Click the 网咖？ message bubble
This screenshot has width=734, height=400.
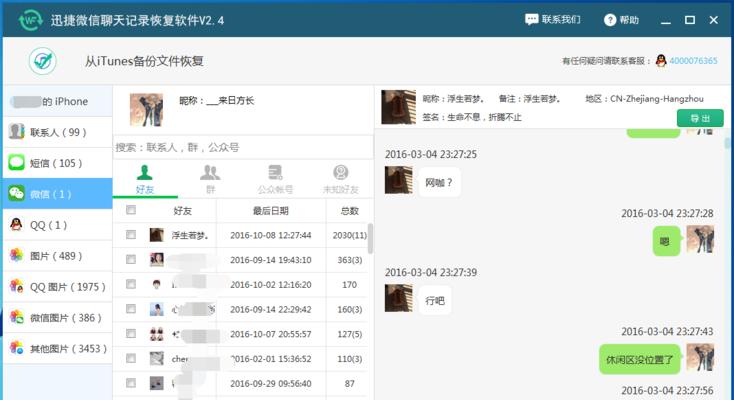pos(439,182)
